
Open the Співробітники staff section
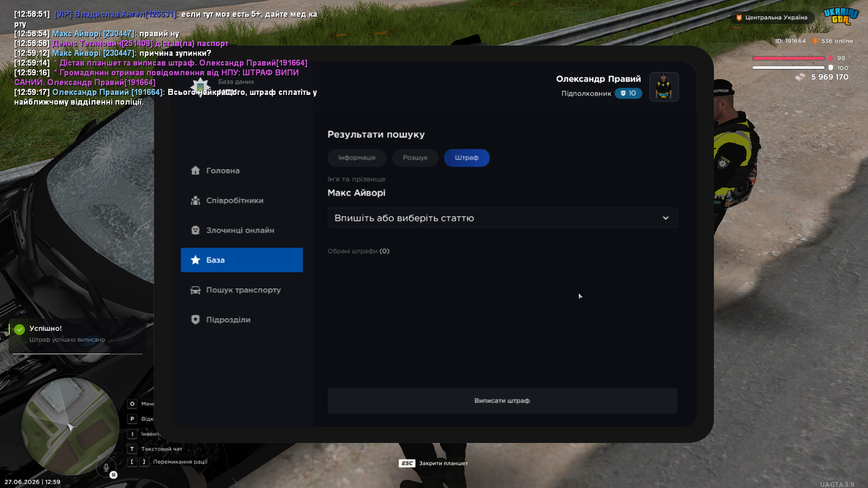[241, 201]
